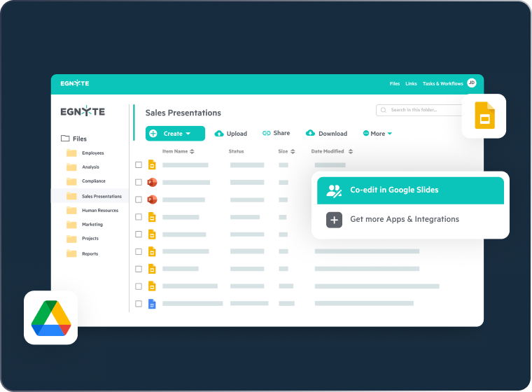Click the Share link icon

tap(266, 133)
